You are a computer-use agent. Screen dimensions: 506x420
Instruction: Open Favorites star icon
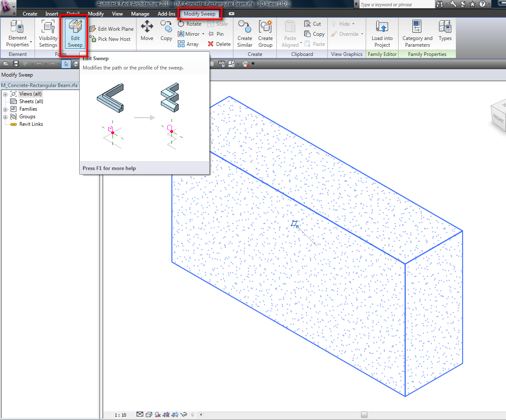tap(472, 4)
